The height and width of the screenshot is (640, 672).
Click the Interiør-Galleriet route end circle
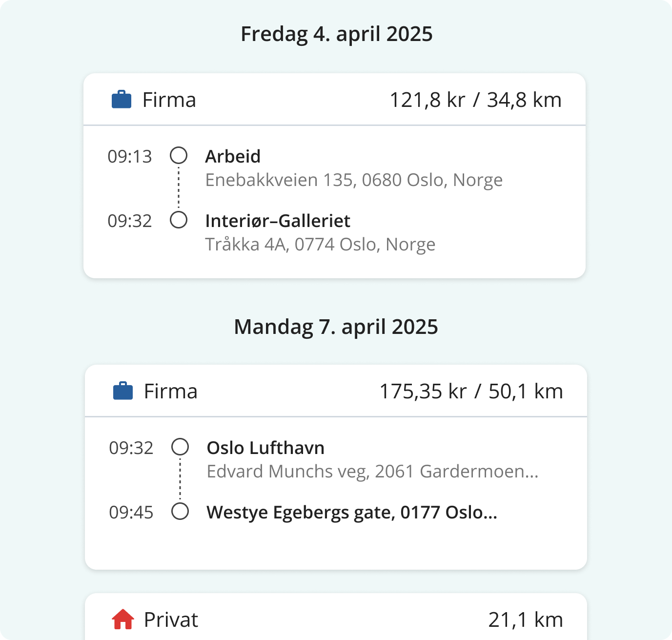179,220
